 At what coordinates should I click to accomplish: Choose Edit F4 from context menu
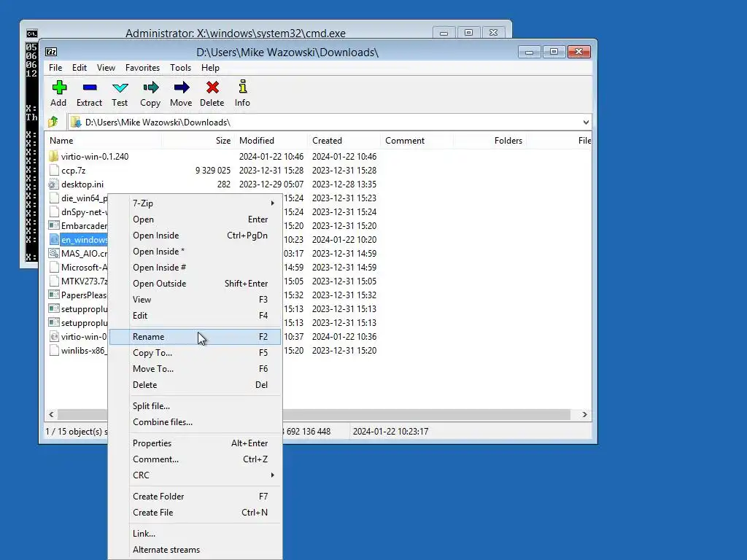[x=196, y=316]
